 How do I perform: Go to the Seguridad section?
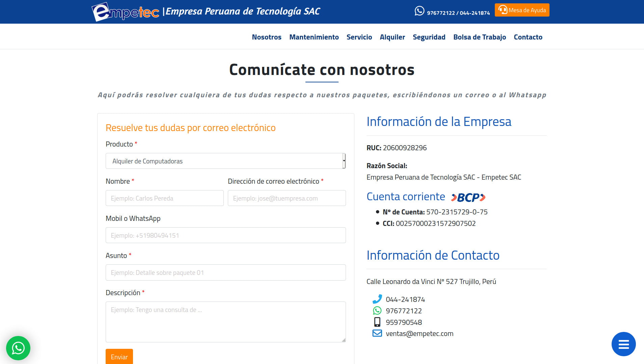429,37
